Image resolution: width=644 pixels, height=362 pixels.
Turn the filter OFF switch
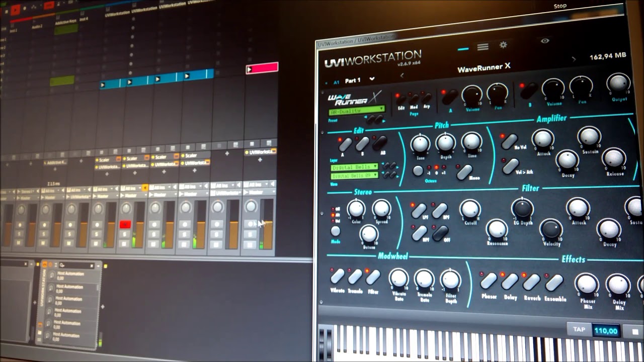(441, 232)
